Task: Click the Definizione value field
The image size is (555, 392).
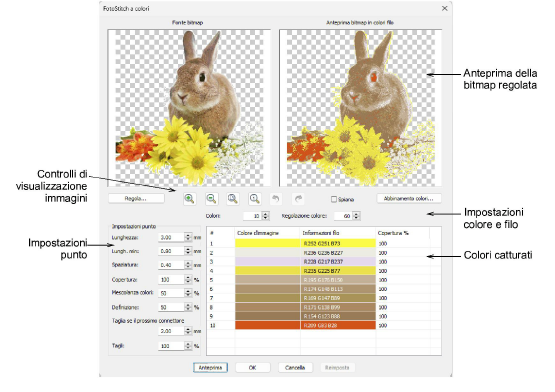Action: click(171, 307)
